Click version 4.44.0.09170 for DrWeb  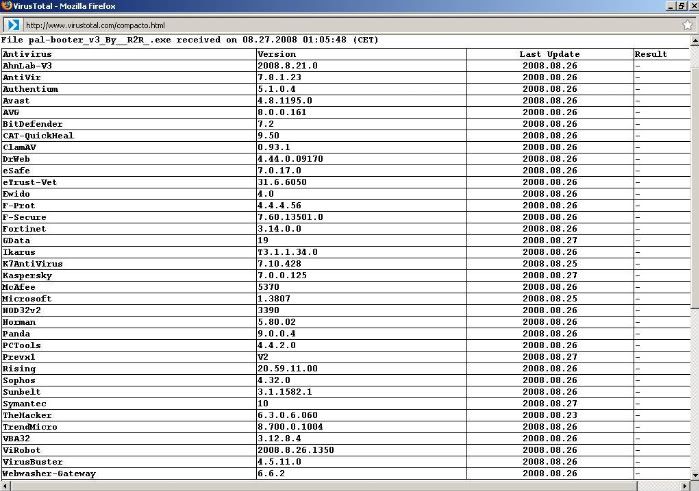(x=290, y=159)
